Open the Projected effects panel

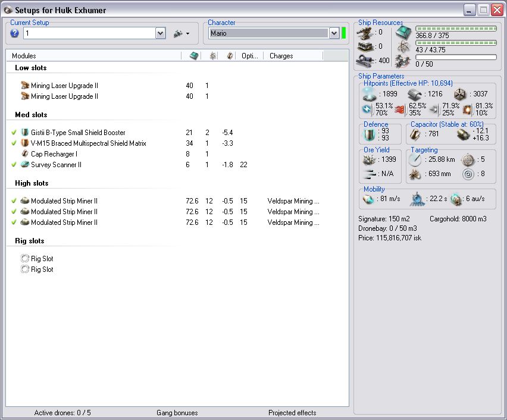[292, 413]
